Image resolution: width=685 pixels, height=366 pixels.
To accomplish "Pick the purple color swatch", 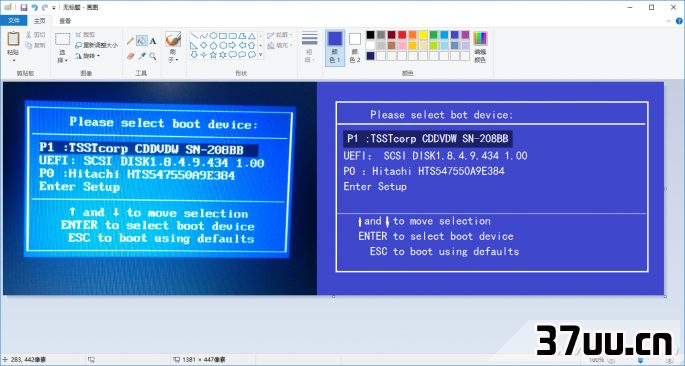I will pyautogui.click(x=465, y=35).
